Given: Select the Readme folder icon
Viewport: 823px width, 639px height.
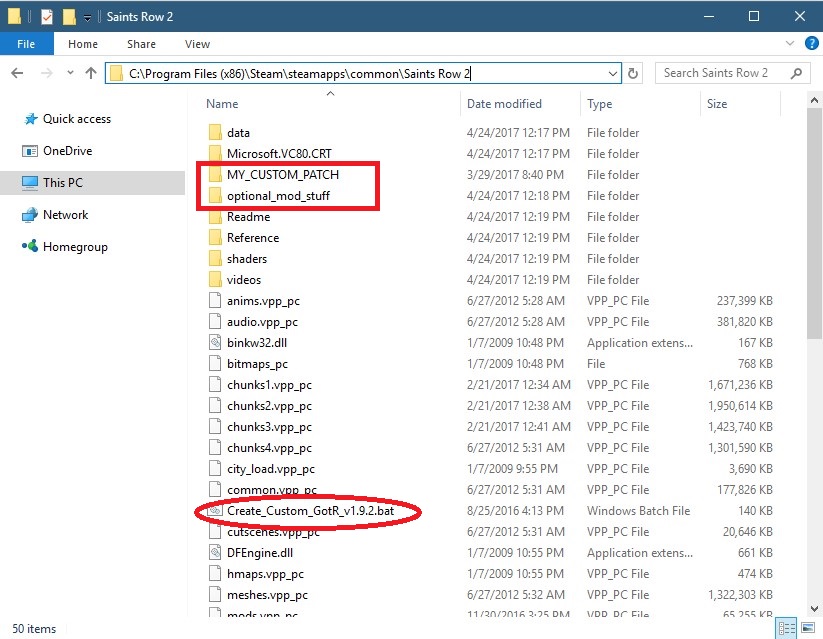Looking at the screenshot, I should pyautogui.click(x=215, y=216).
